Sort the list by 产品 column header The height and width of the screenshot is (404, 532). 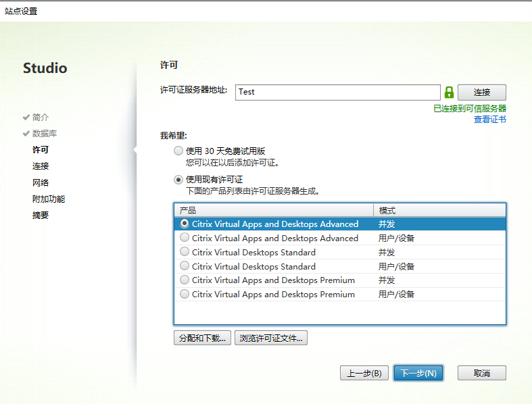[273, 210]
